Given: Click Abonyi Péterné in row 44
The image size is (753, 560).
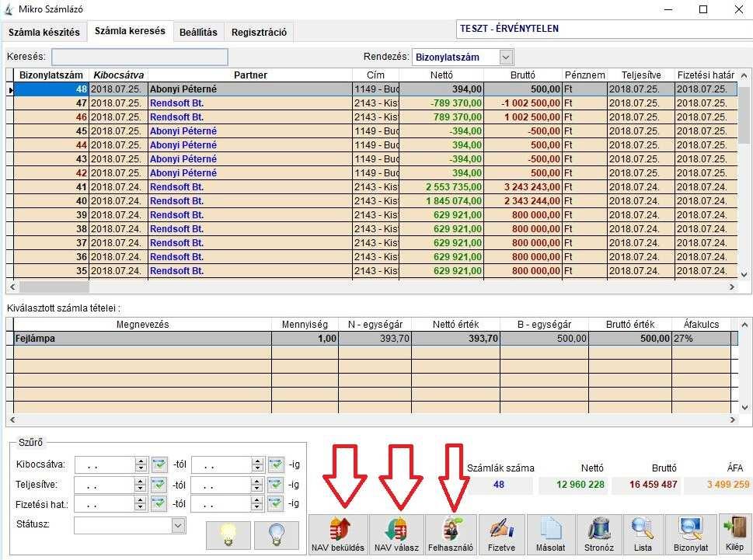Looking at the screenshot, I should [183, 145].
